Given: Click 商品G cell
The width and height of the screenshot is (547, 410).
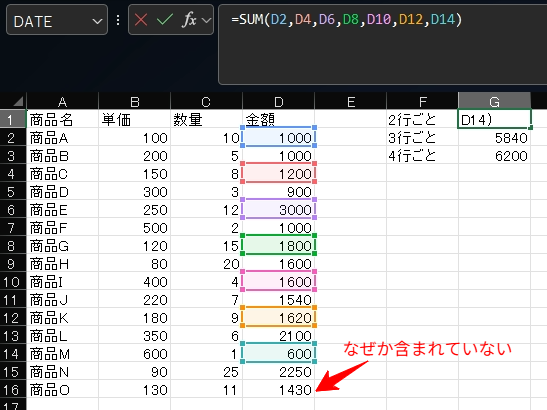Looking at the screenshot, I should tap(62, 246).
